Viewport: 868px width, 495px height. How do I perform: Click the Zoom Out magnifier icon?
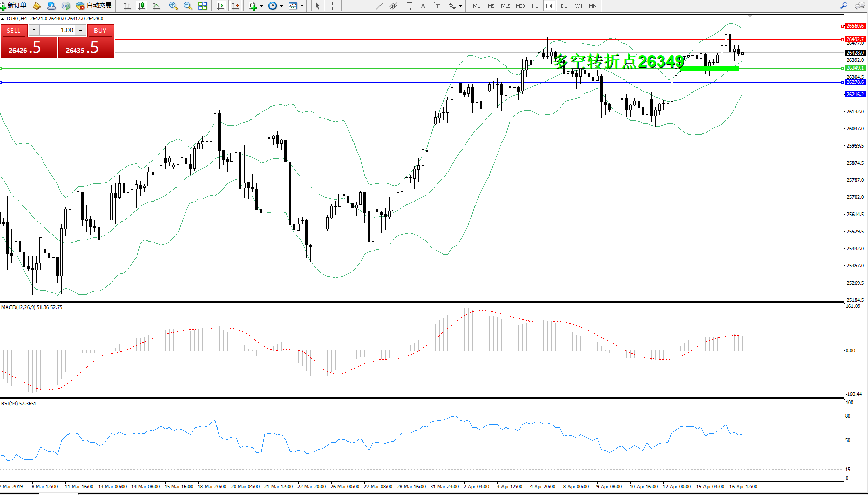tap(188, 6)
